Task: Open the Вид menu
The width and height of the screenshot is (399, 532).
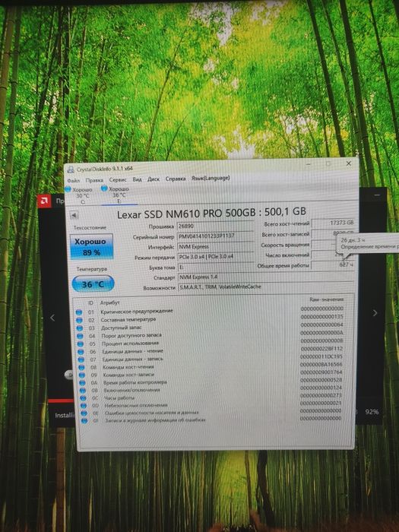Action: (137, 179)
